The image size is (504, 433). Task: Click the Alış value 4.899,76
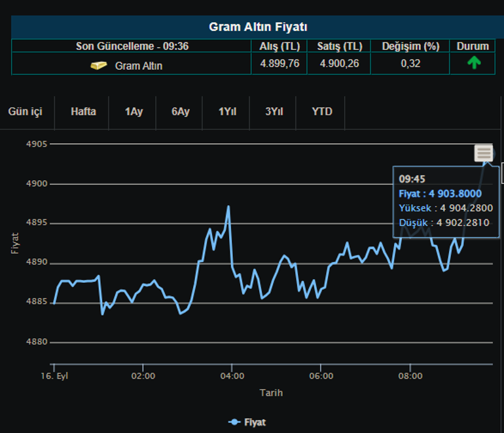tap(279, 64)
